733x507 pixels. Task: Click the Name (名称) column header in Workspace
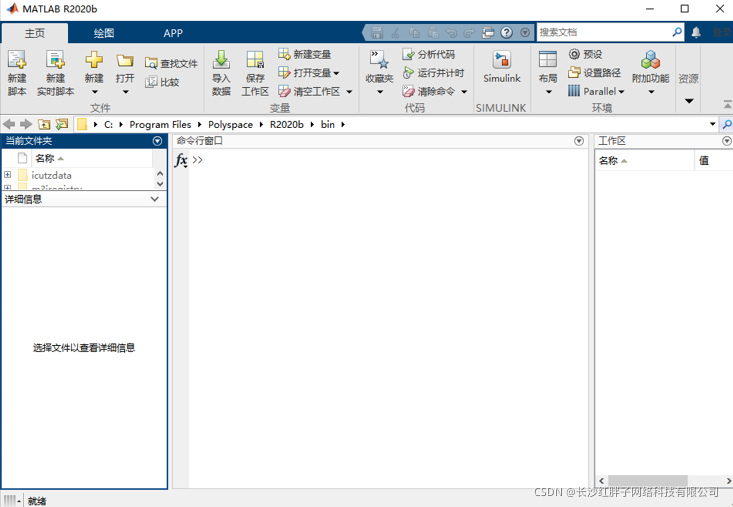coord(645,161)
